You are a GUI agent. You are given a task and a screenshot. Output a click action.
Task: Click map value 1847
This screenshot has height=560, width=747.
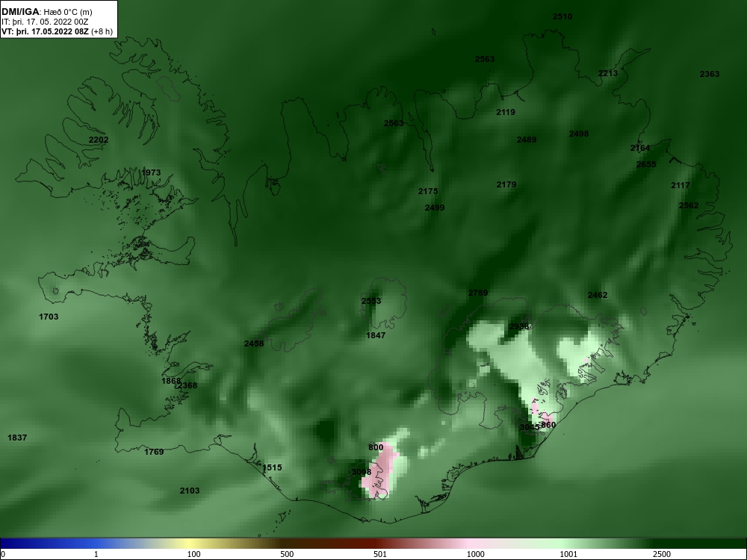tap(376, 335)
